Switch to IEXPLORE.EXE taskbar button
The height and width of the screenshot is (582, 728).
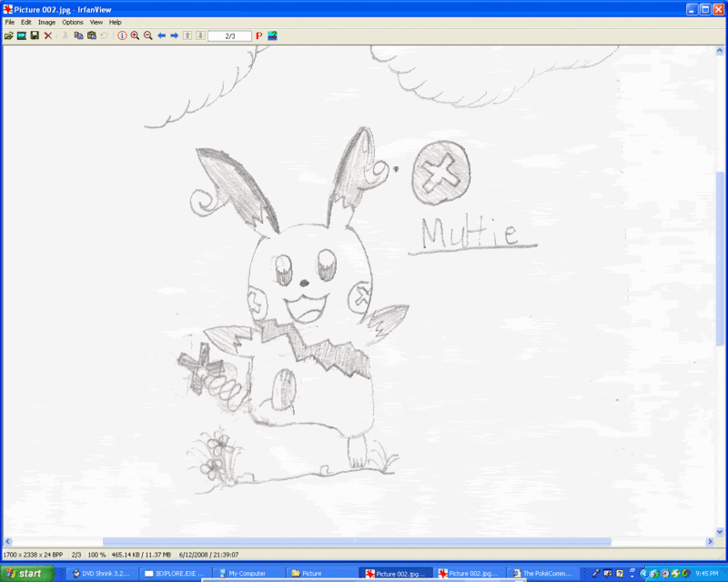coord(176,574)
